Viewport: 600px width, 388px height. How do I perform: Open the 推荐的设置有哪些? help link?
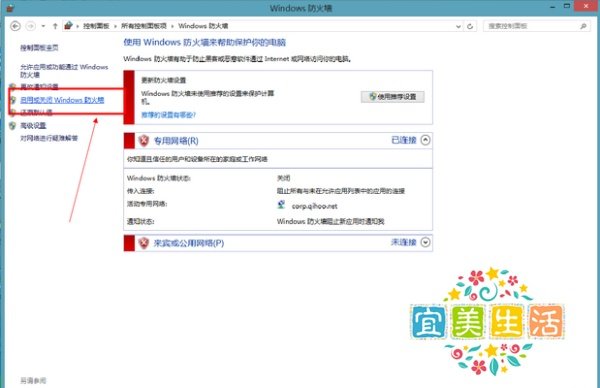[168, 115]
